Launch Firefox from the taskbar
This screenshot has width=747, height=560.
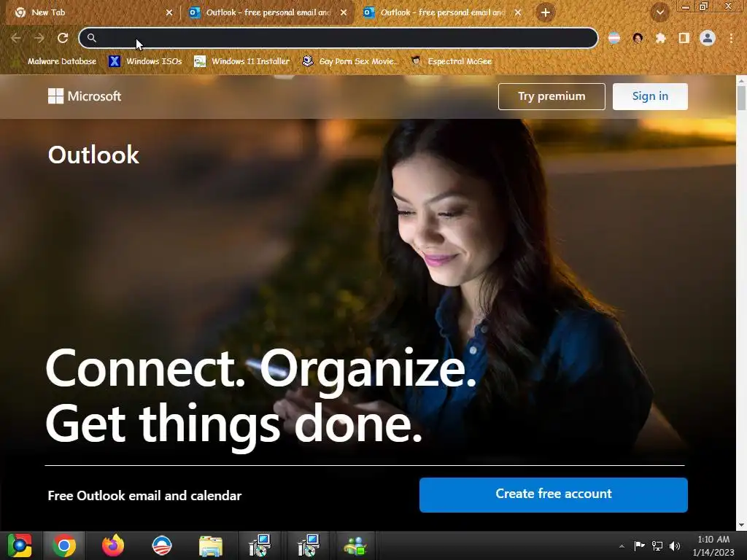click(113, 545)
